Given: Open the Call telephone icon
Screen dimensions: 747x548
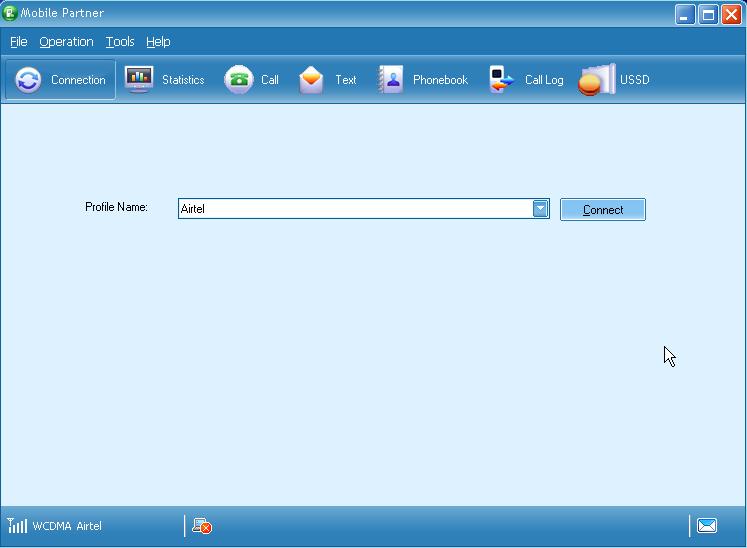Looking at the screenshot, I should [239, 79].
